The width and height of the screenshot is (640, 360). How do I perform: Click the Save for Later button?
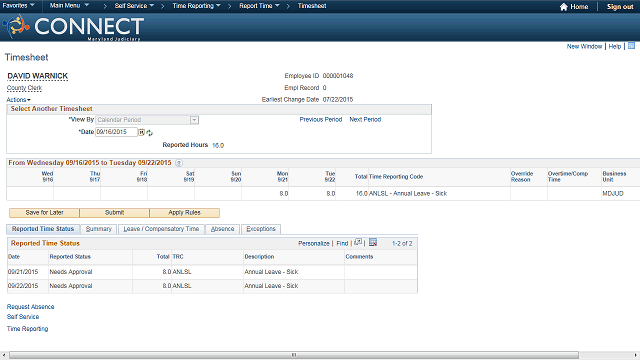pyautogui.click(x=44, y=213)
